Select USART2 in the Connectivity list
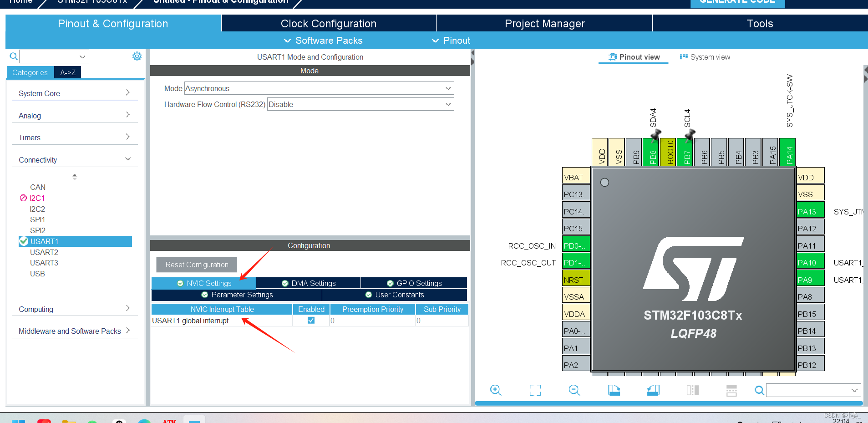Screen dimensions: 868x423 [x=44, y=252]
